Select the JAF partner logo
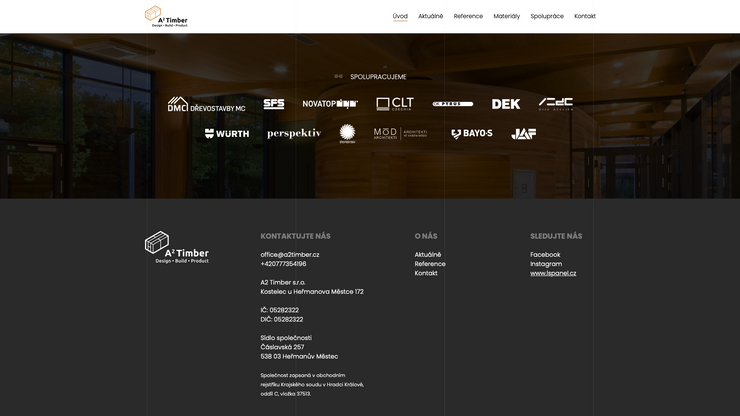Screen dimensions: 740x416 pos(524,134)
